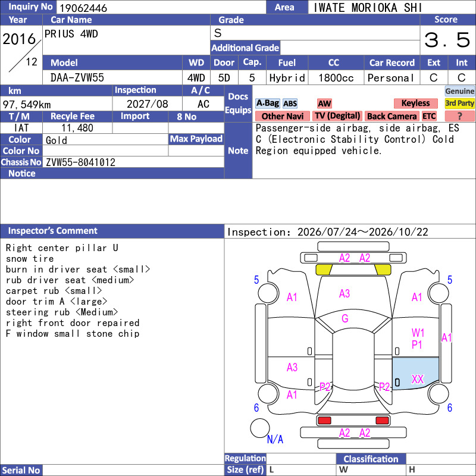
Task: Click the inspection expiry 2027/08
Action: (x=147, y=104)
